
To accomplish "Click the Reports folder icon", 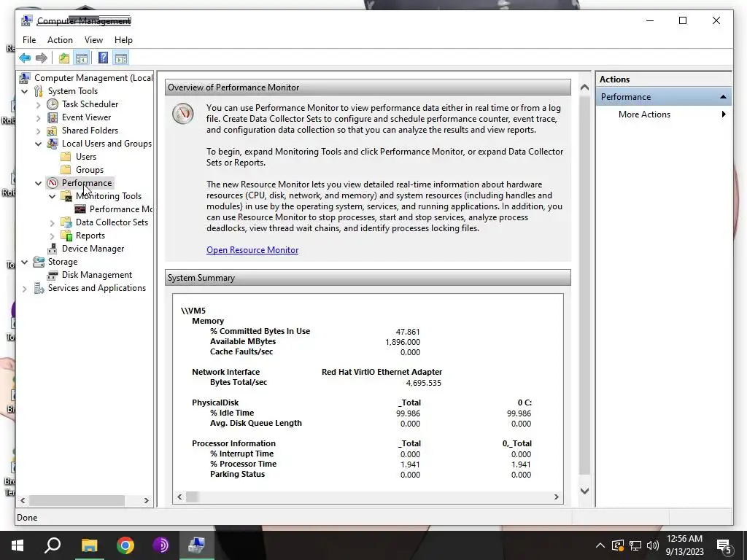I will (x=66, y=236).
